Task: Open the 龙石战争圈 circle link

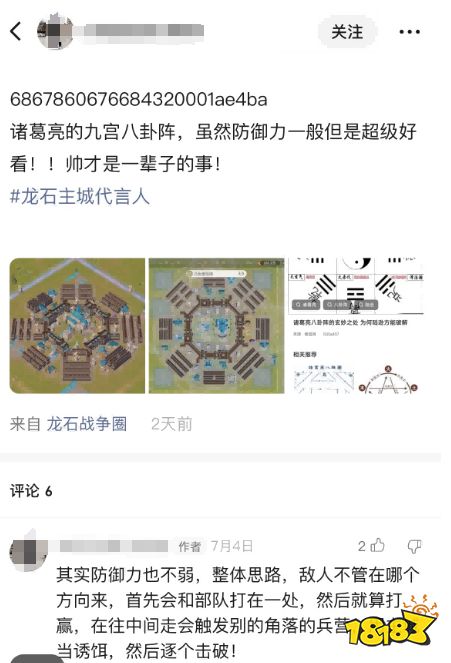Action: (x=87, y=424)
